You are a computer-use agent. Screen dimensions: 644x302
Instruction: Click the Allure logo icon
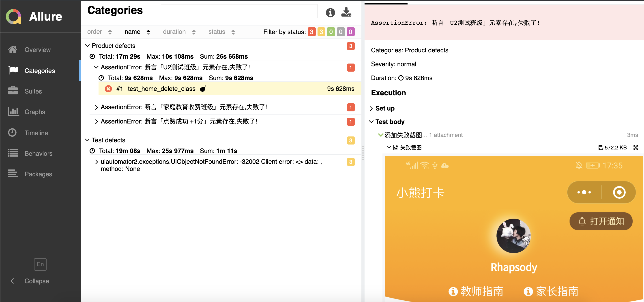13,17
